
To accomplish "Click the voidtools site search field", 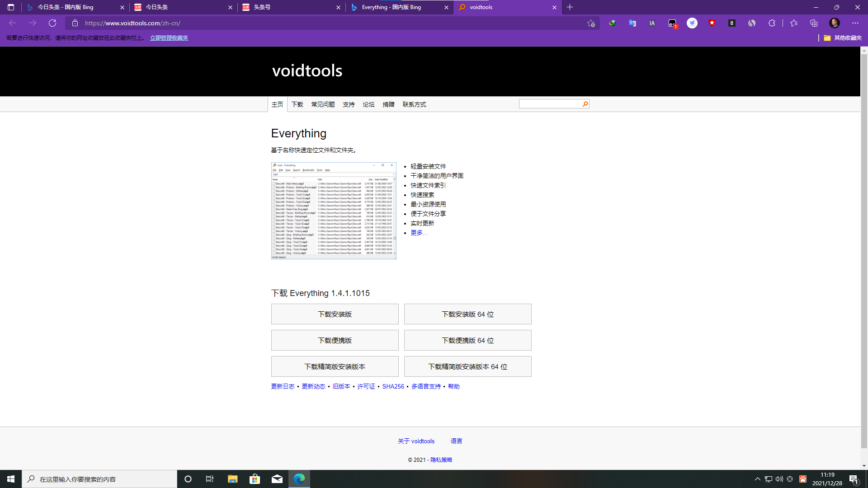I will coord(550,104).
